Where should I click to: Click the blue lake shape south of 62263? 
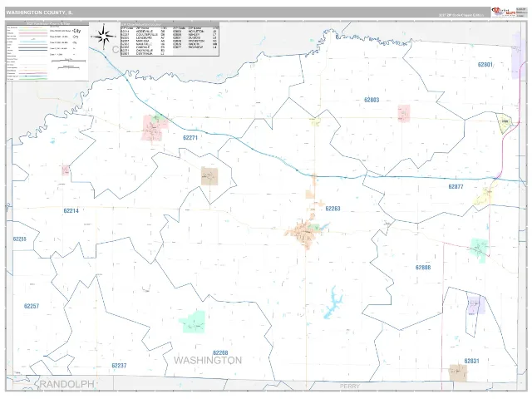coord(332,303)
